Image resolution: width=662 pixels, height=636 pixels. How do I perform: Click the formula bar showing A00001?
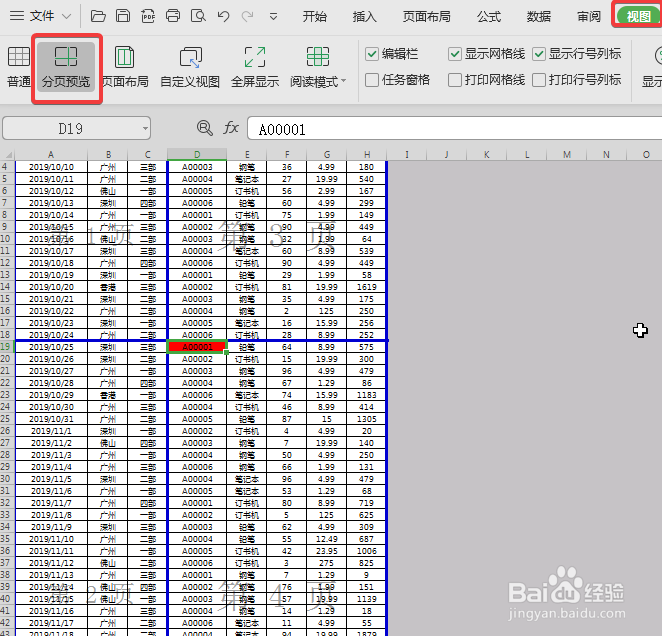click(x=454, y=129)
